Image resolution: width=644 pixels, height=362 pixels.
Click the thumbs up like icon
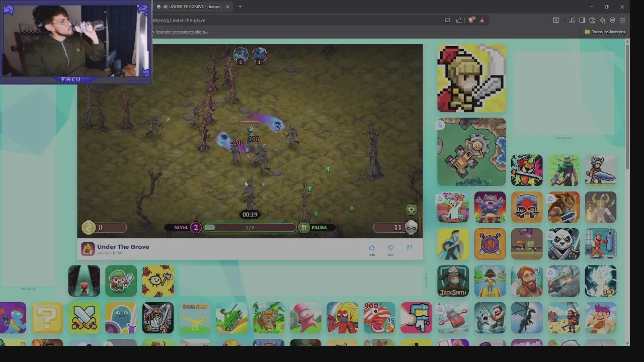pyautogui.click(x=372, y=247)
